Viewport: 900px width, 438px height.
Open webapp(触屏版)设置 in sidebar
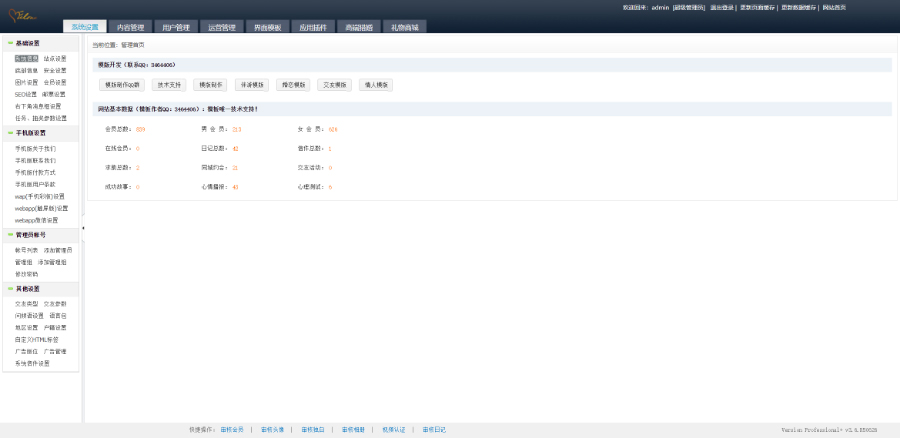click(x=41, y=208)
